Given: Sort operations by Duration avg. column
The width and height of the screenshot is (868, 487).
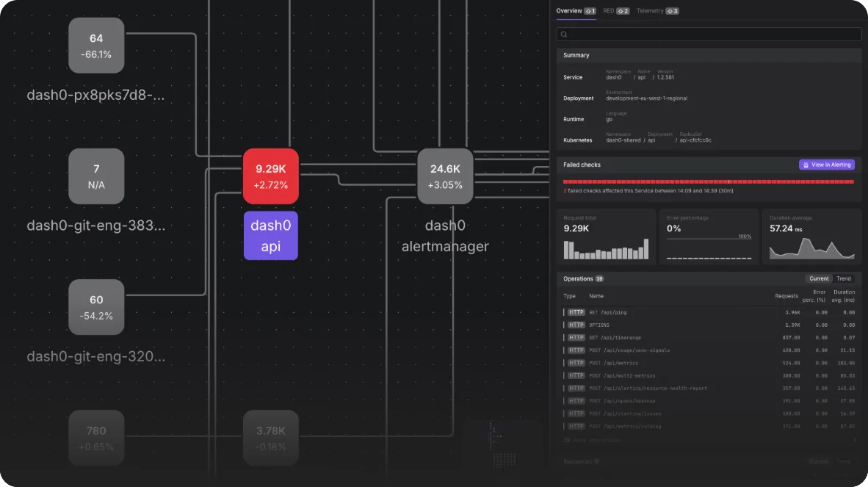Looking at the screenshot, I should (843, 296).
